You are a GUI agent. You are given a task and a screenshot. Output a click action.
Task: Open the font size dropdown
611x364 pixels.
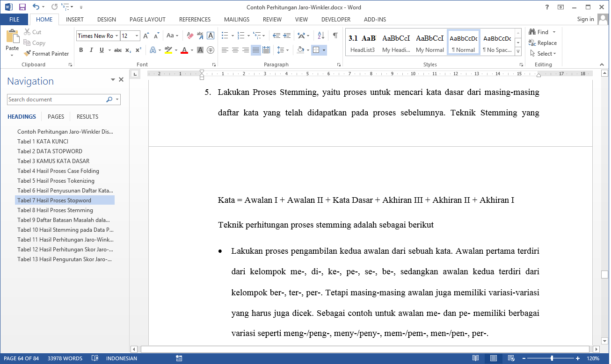tap(137, 36)
